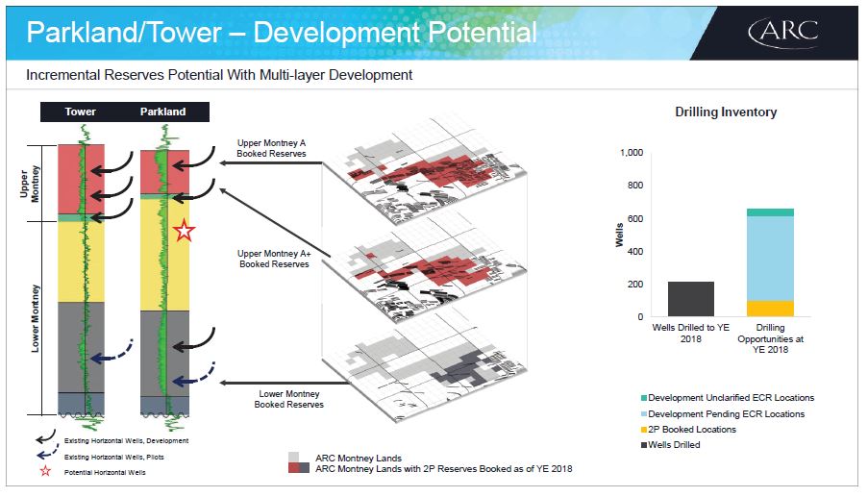Select the Parkland column header
This screenshot has height=497, width=868.
pos(162,112)
